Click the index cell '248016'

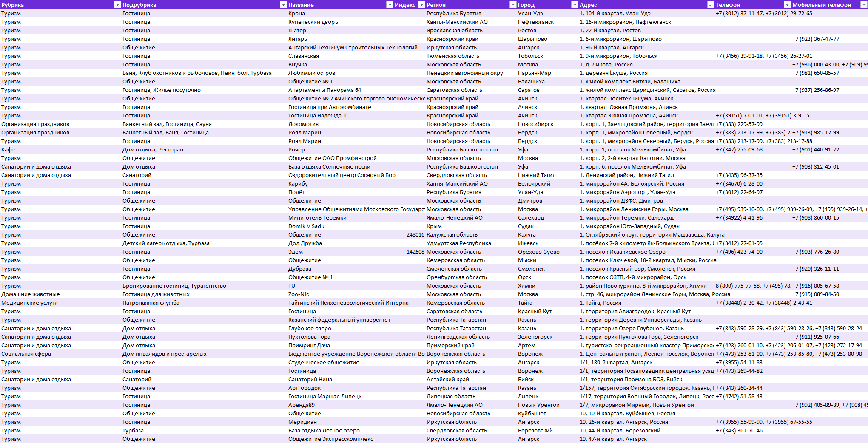[410, 234]
